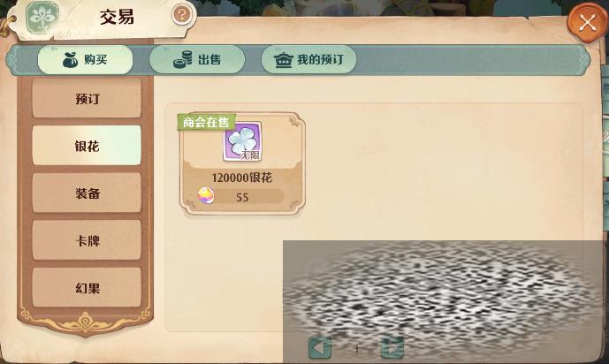Click the flower emblem beside 交易 title

click(42, 18)
